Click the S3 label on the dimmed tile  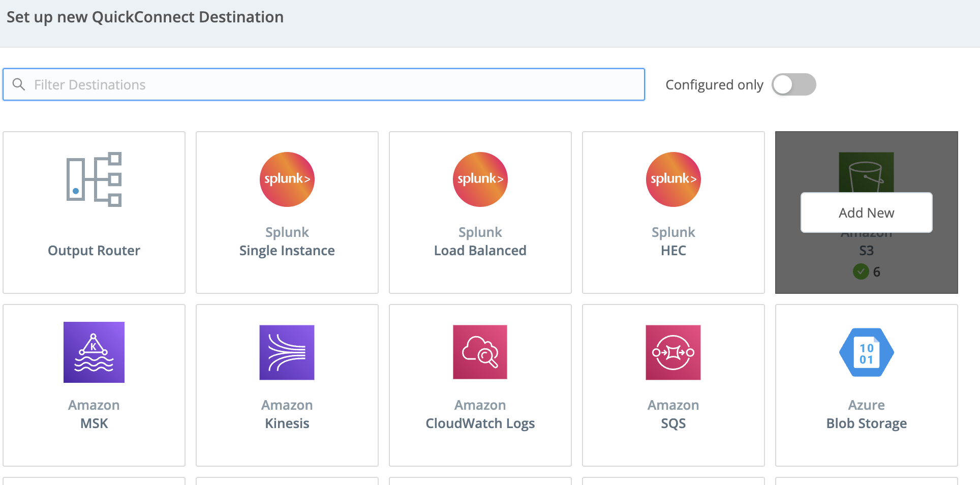[x=867, y=251]
